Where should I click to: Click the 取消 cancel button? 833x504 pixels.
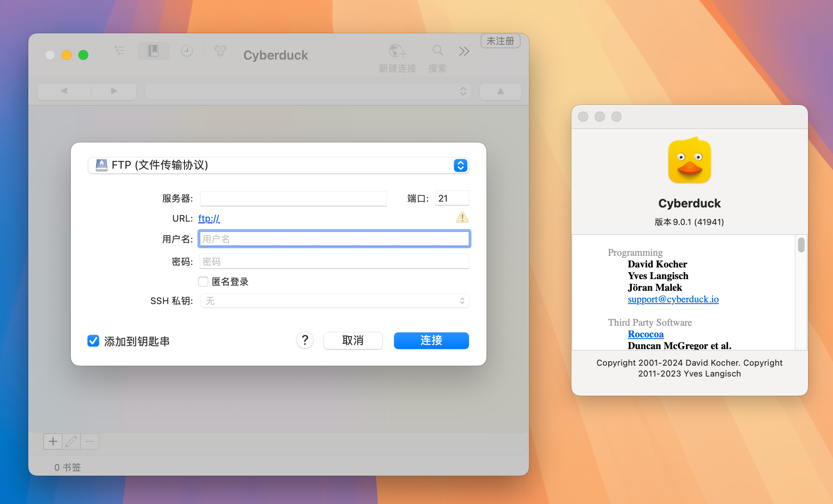(353, 341)
